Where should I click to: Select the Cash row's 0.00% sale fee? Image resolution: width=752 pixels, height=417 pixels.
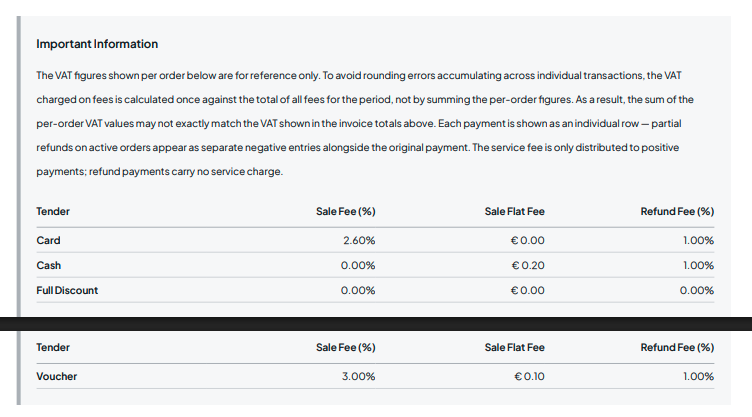pos(358,266)
